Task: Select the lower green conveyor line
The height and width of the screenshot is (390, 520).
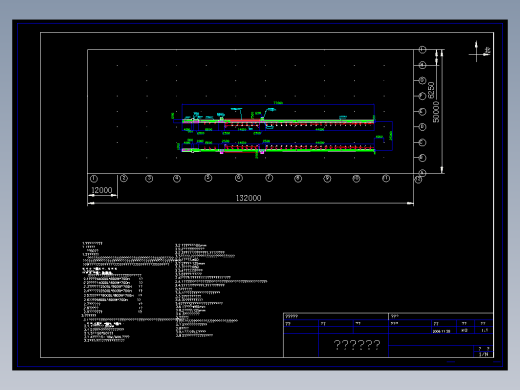Action: (x=278, y=150)
